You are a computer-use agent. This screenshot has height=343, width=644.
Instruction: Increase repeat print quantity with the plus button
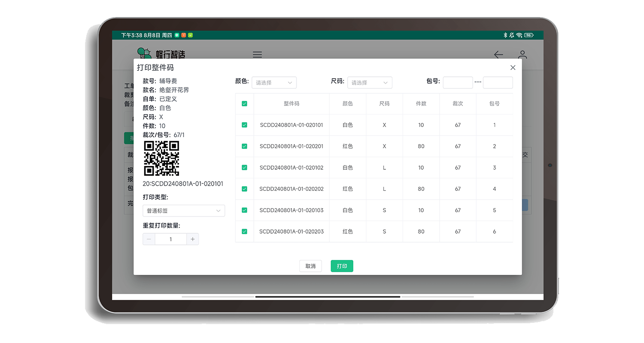click(x=193, y=239)
